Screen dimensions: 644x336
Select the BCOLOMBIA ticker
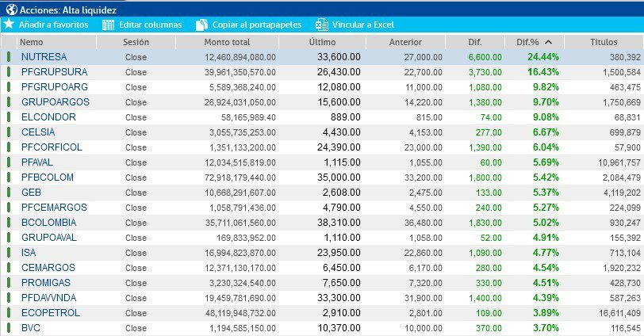tap(49, 223)
